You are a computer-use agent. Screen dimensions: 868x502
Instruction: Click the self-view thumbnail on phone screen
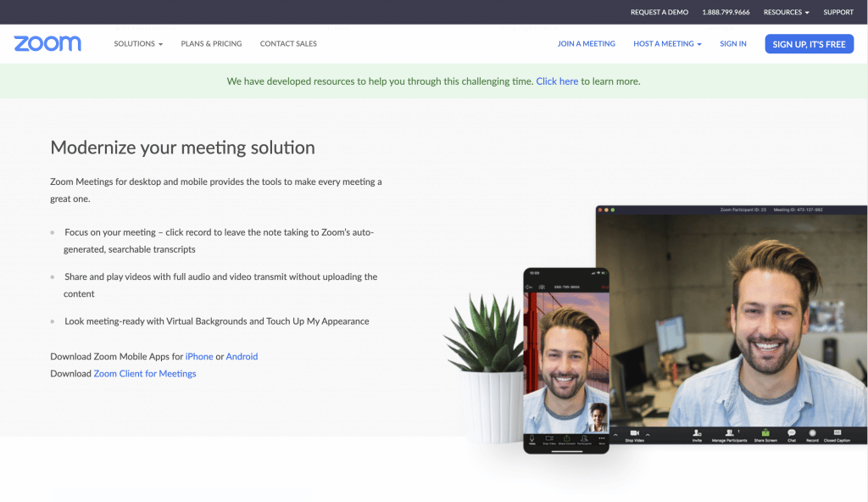598,417
